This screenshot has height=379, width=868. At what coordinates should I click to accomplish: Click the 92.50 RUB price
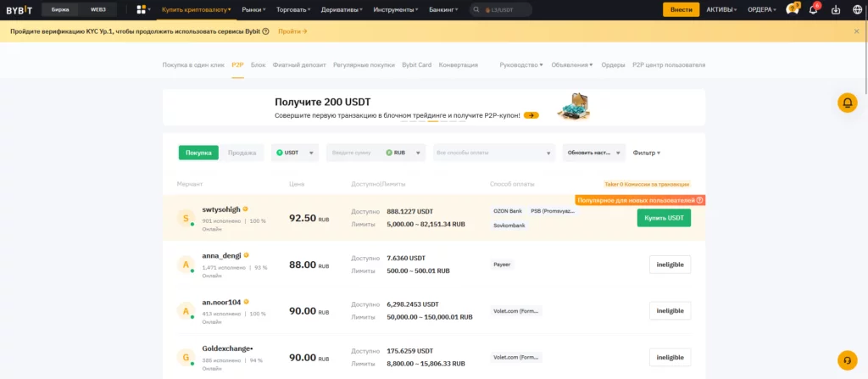pyautogui.click(x=309, y=218)
